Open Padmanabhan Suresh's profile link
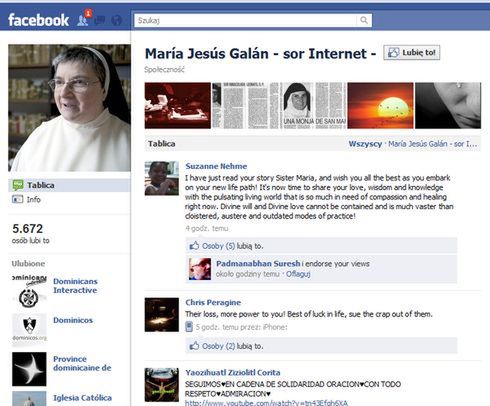The image size is (490, 406). (x=258, y=264)
